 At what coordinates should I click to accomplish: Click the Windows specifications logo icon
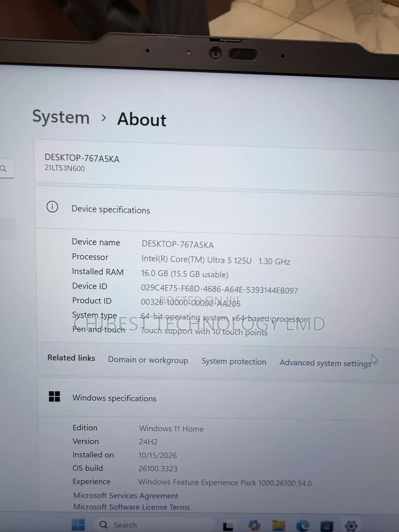pos(54,396)
